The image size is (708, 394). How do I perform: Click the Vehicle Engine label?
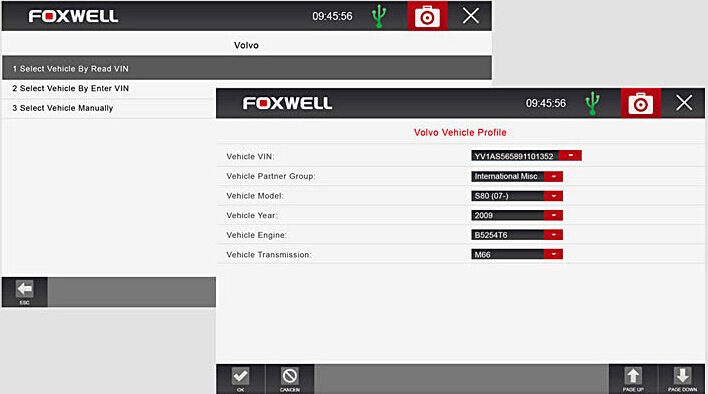pyautogui.click(x=256, y=235)
